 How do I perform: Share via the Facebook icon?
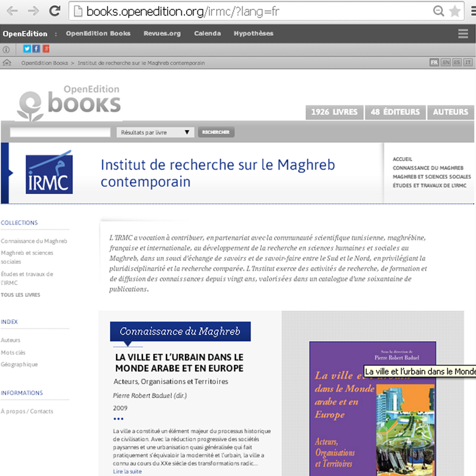tap(36, 49)
